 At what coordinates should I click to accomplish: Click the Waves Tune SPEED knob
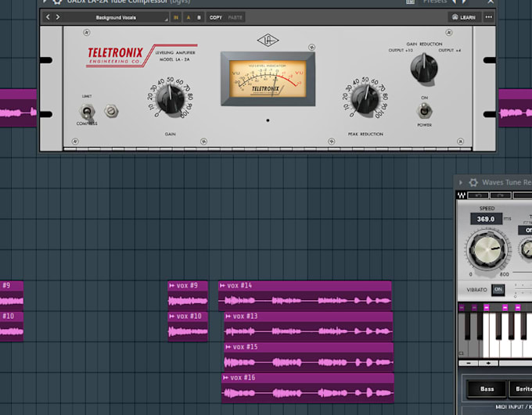(x=488, y=250)
